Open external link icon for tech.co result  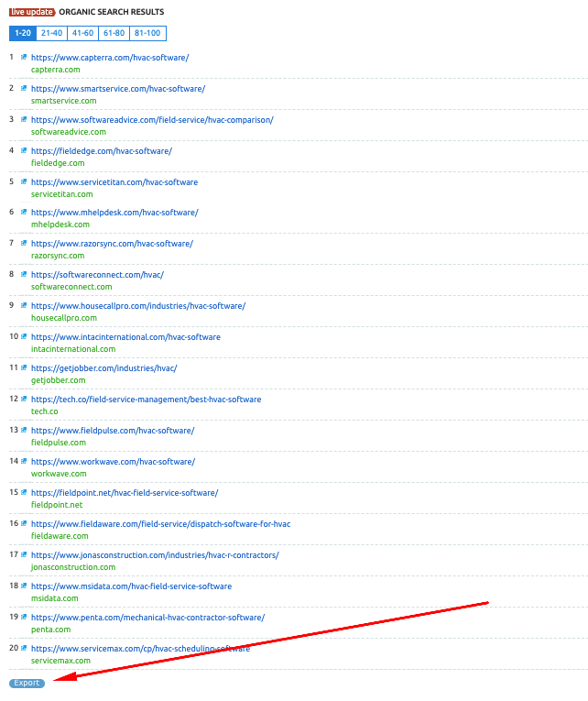[24, 399]
